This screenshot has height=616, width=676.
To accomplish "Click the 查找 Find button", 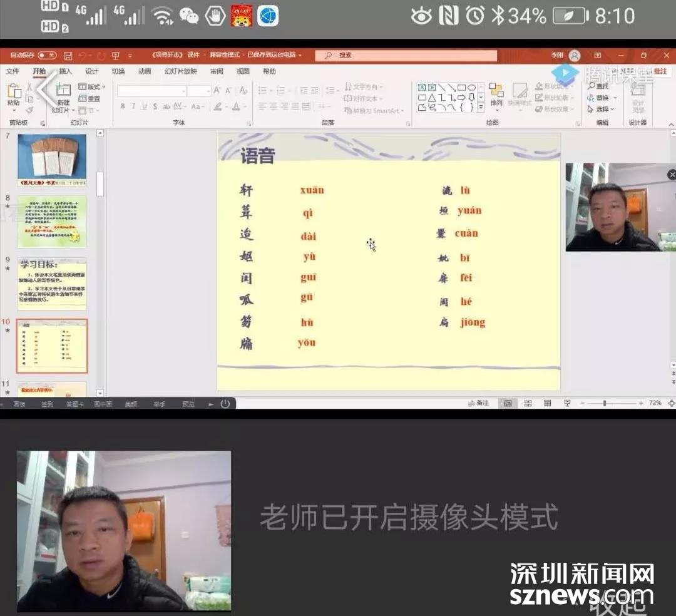I will click(x=599, y=86).
